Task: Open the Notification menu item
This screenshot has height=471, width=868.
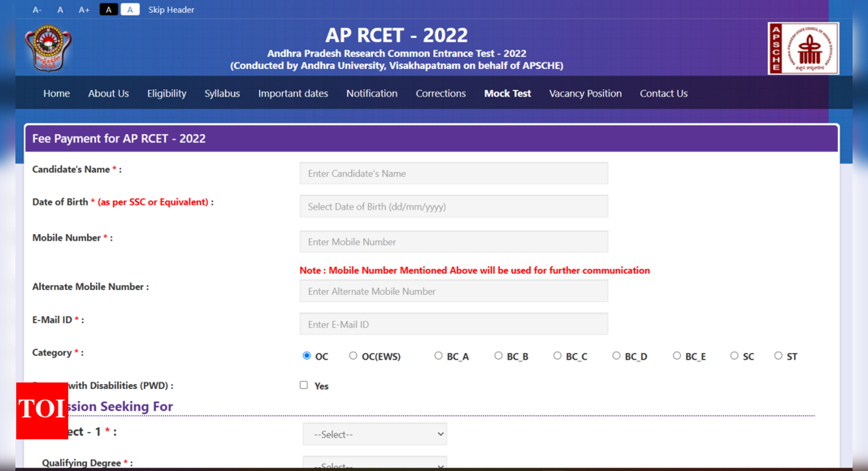Action: (372, 93)
